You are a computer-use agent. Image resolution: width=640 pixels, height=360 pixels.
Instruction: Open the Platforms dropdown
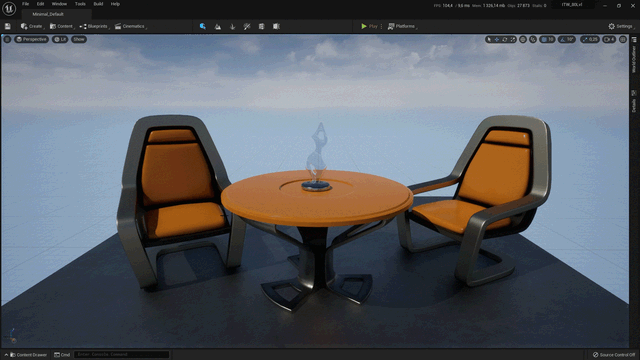[402, 26]
